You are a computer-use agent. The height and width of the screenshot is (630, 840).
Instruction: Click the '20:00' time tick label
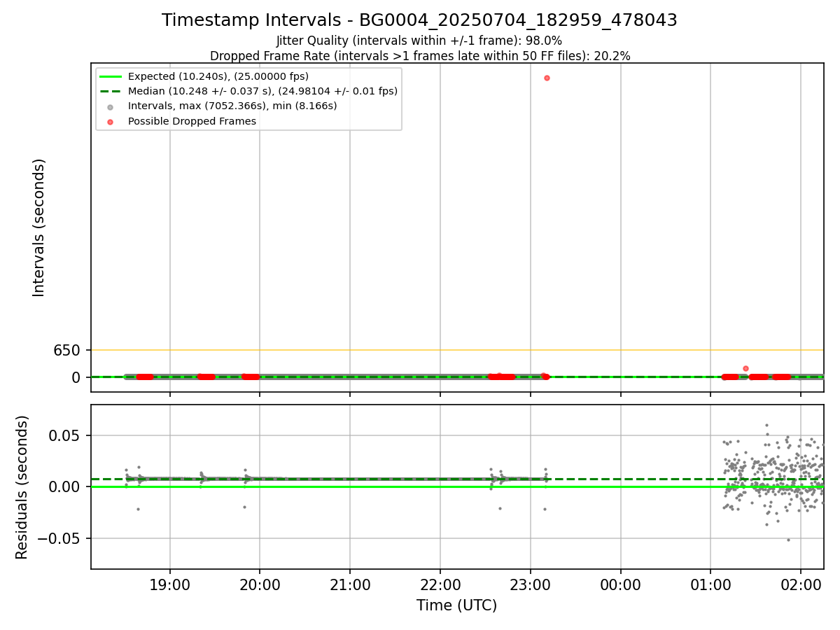260,584
